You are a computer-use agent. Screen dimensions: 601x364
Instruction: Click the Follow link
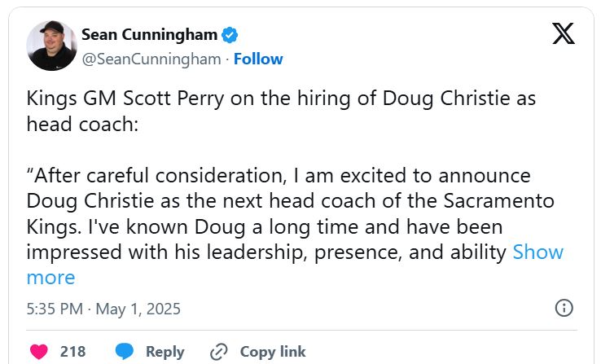click(x=258, y=59)
